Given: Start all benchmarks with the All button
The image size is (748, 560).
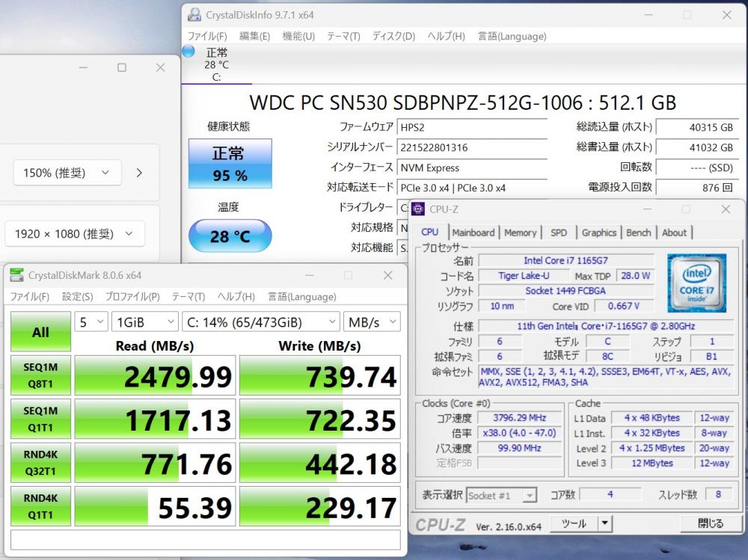Looking at the screenshot, I should click(x=40, y=332).
